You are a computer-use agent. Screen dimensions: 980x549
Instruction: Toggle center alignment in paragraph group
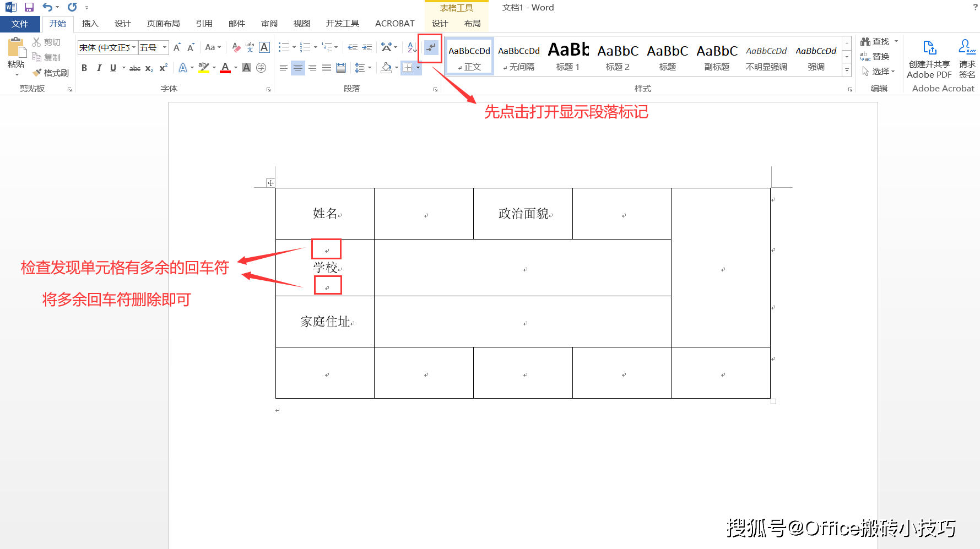point(298,68)
